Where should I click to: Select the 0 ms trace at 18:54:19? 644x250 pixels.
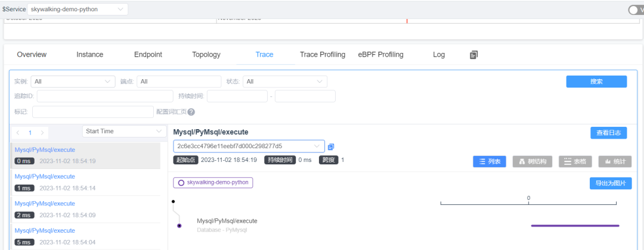85,156
